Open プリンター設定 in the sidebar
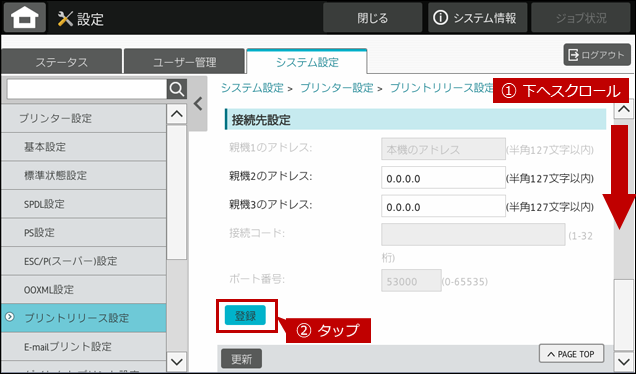The height and width of the screenshot is (374, 636). tap(84, 118)
